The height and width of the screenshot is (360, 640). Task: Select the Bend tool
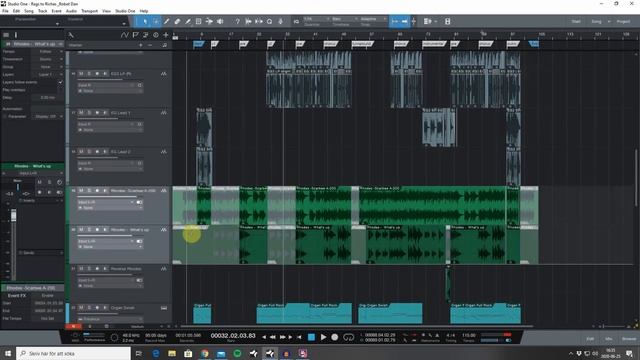(x=209, y=21)
